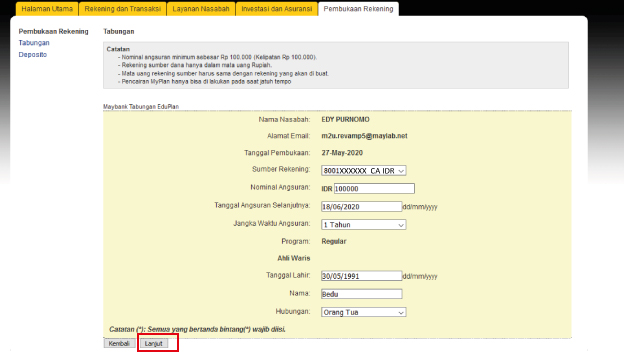
Task: Click the Sumber Rekening dropdown arrow
Action: [x=401, y=171]
